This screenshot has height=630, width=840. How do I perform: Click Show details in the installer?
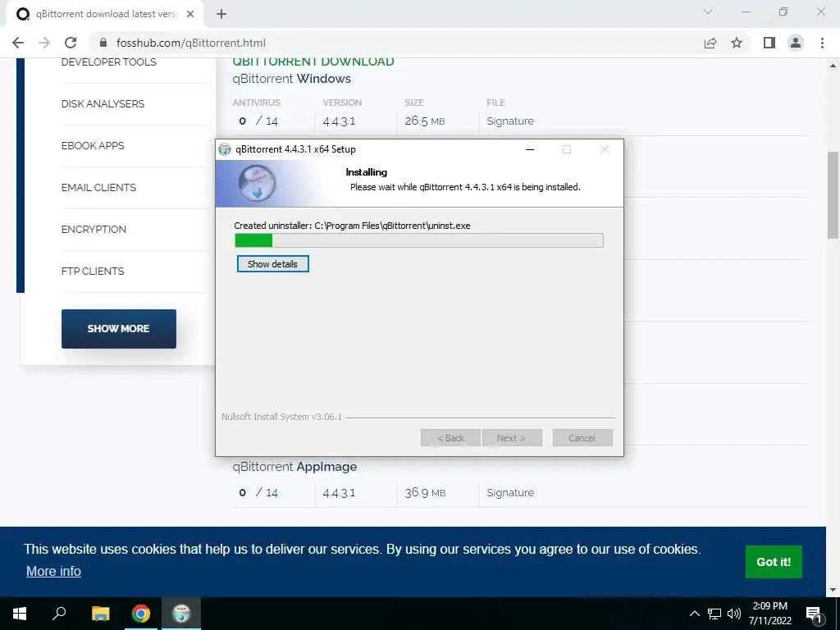pos(272,263)
